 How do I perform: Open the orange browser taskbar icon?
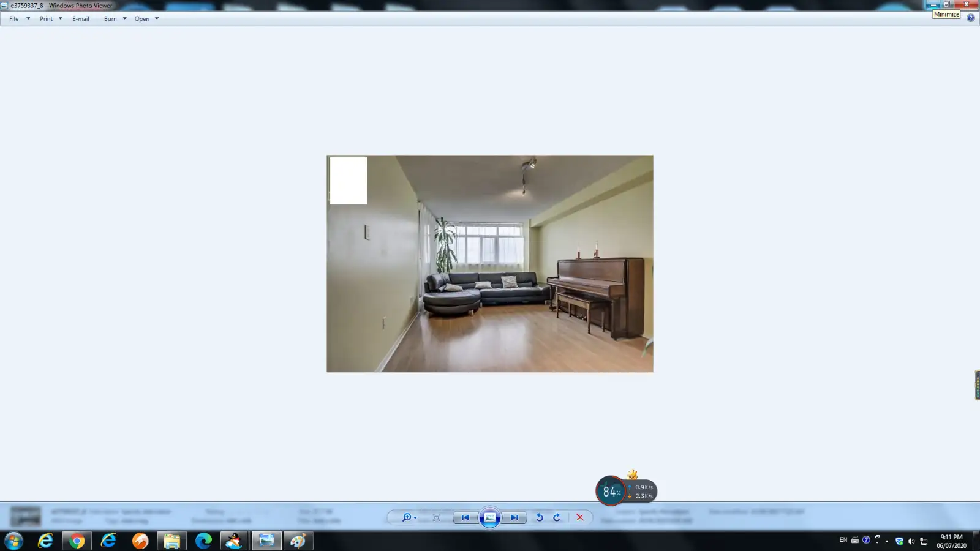(x=140, y=541)
